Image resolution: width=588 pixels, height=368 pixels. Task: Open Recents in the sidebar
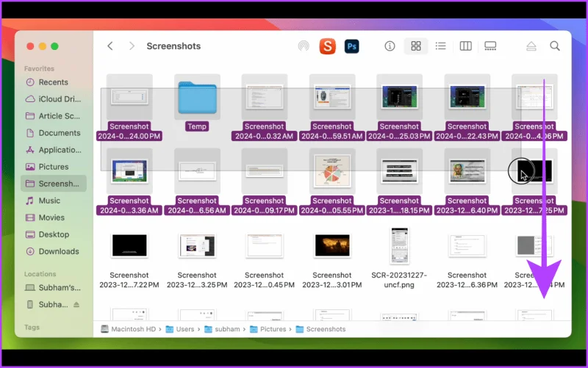54,82
